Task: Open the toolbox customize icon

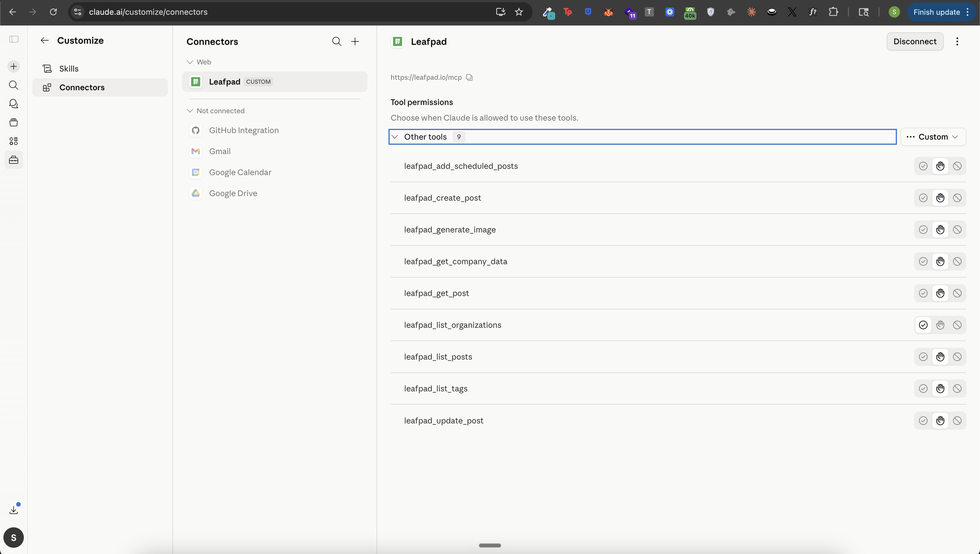Action: tap(14, 160)
